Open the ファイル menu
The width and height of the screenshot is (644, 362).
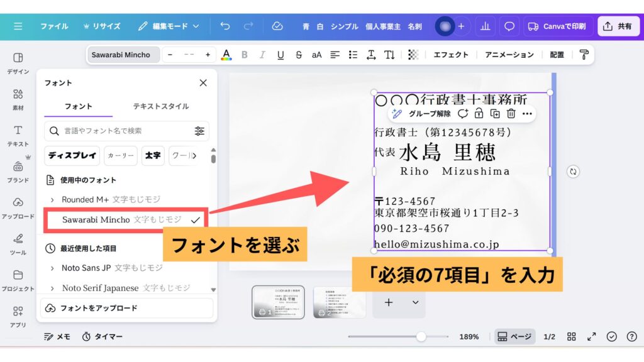click(54, 26)
